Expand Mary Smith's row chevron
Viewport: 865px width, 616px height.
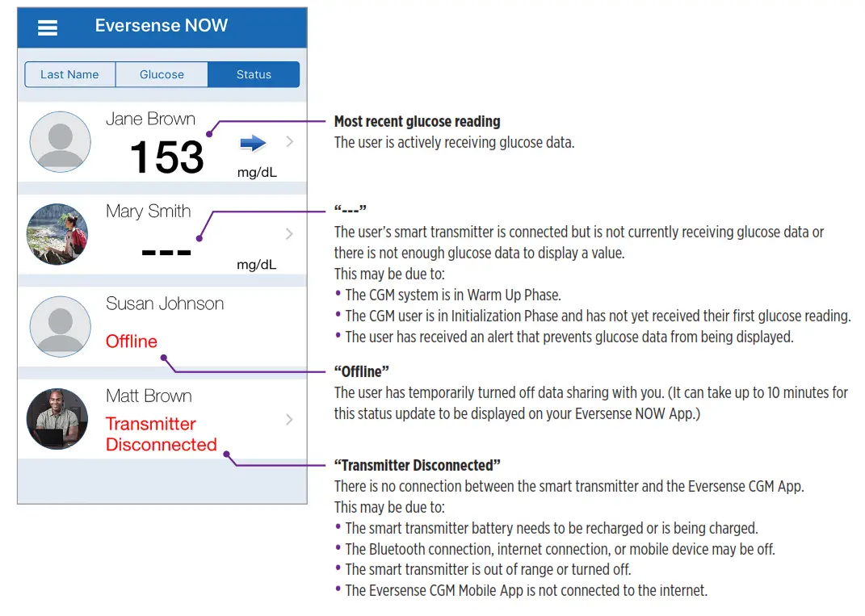click(x=290, y=234)
